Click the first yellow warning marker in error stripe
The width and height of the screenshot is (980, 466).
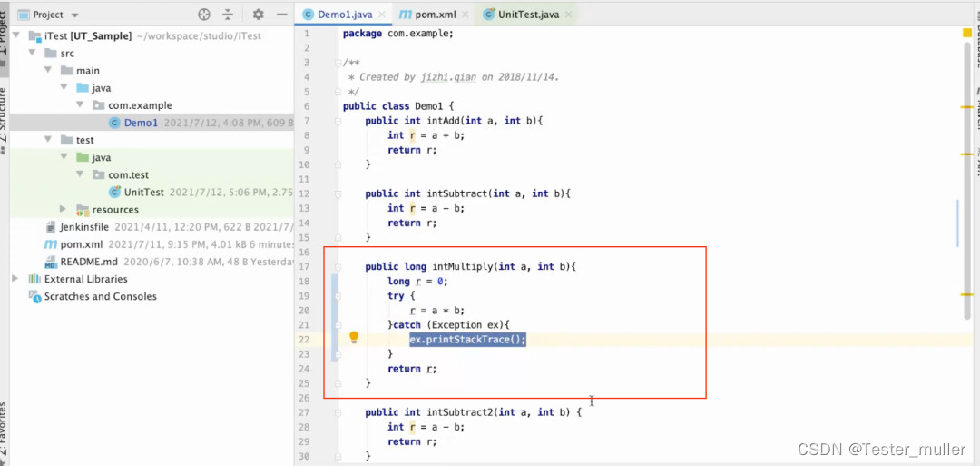point(967,107)
